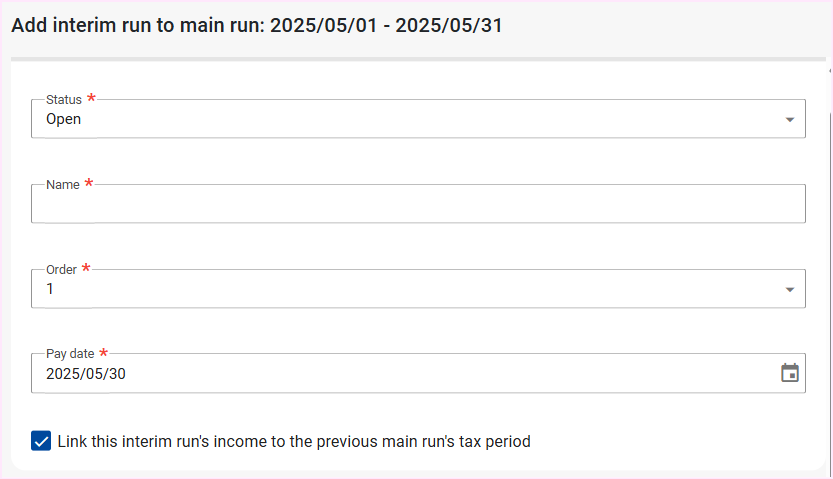833x479 pixels.
Task: Expand the Order dropdown arrow
Action: click(789, 290)
